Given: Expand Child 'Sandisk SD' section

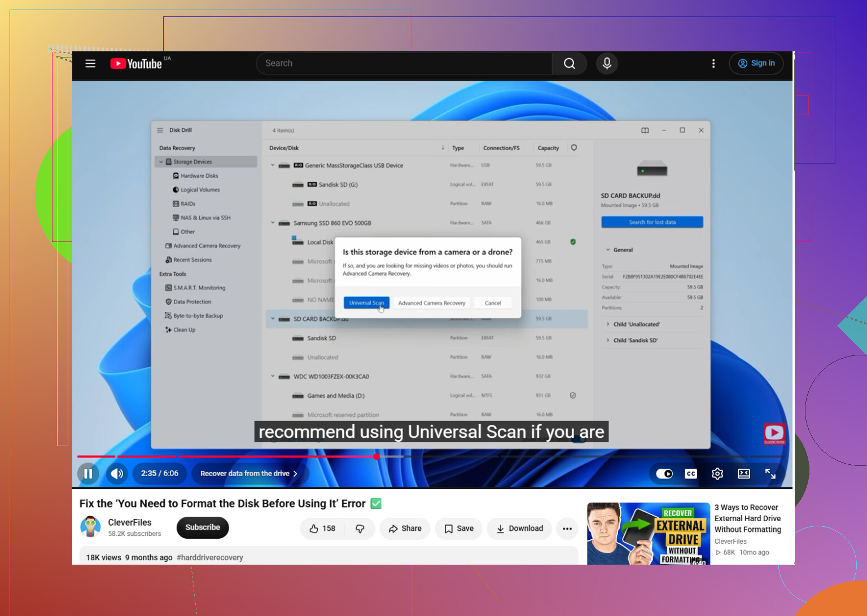Looking at the screenshot, I should (608, 340).
